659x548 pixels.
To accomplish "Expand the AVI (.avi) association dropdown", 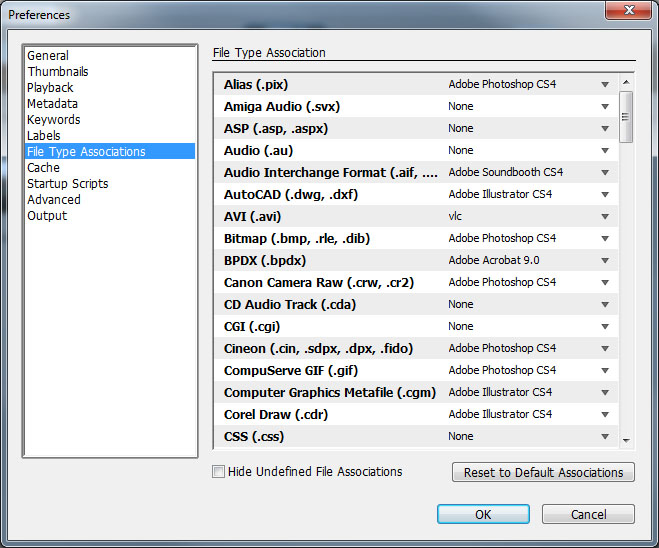I will coord(604,217).
